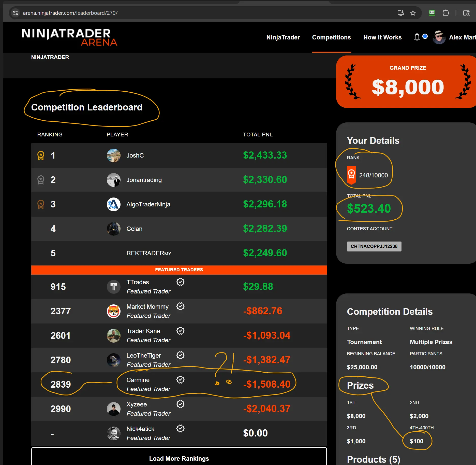
Task: Click the site info icon in address bar
Action: point(16,13)
